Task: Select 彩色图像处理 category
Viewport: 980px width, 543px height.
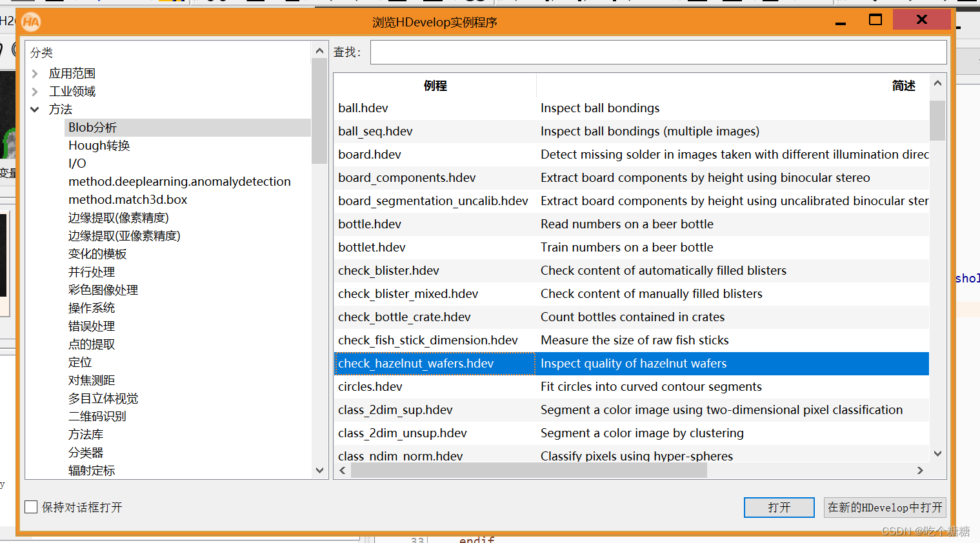Action: tap(103, 290)
